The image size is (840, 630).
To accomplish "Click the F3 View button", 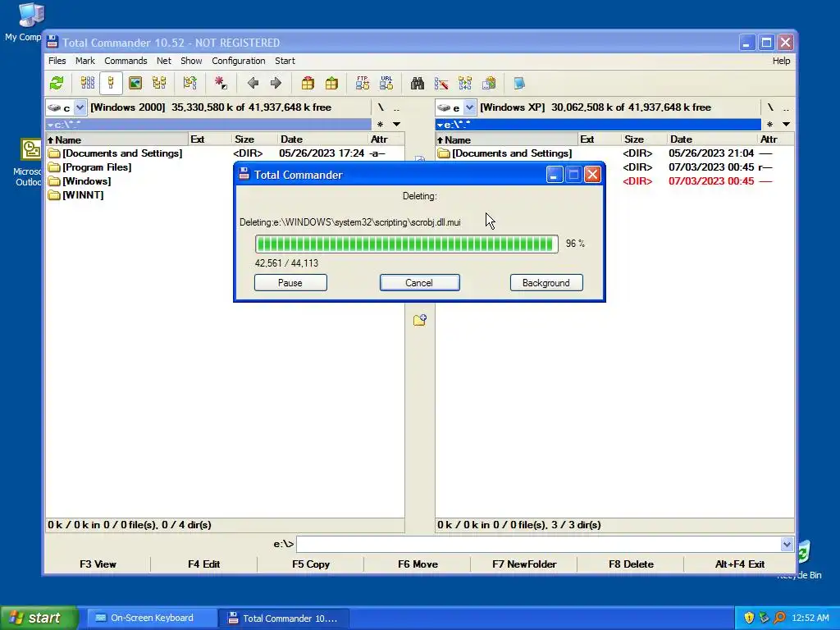I will [98, 564].
